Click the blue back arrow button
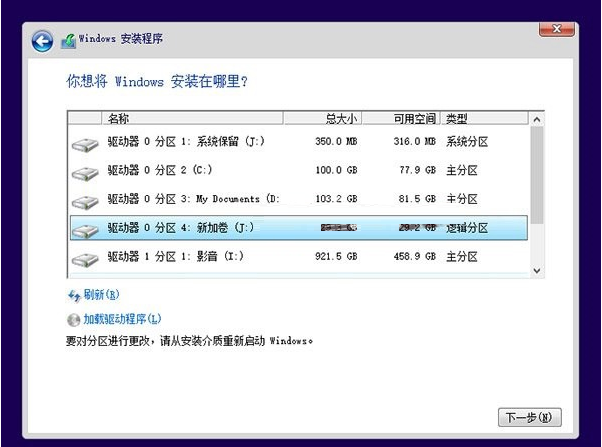The height and width of the screenshot is (447, 602). (x=42, y=40)
